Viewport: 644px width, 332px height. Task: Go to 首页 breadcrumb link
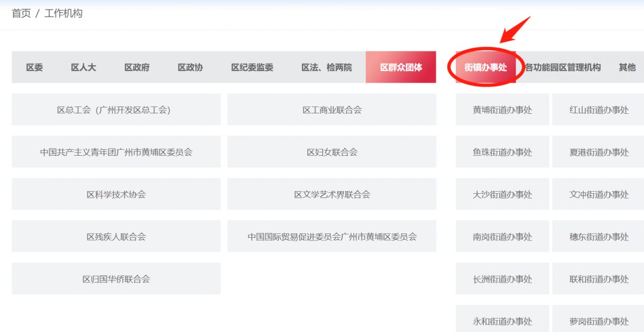[x=21, y=13]
